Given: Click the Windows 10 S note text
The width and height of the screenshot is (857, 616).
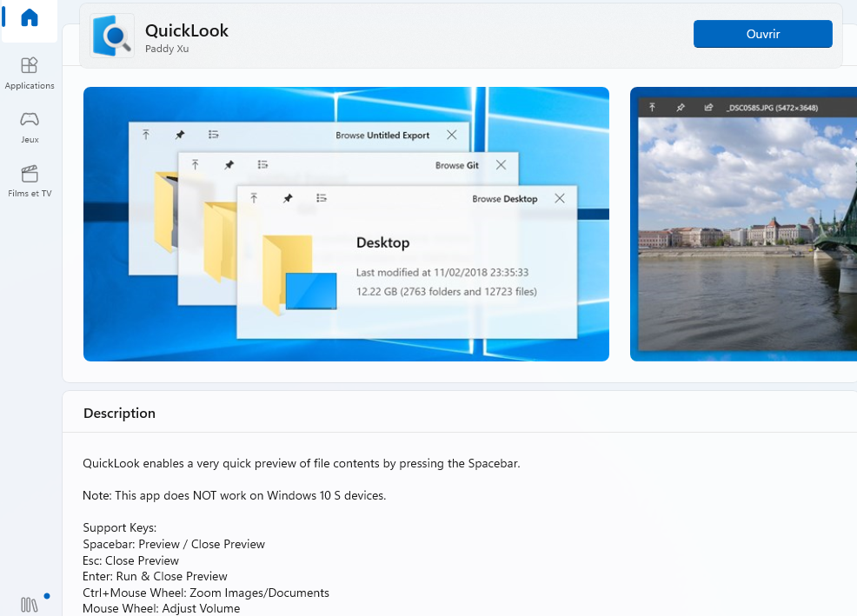Looking at the screenshot, I should click(x=234, y=496).
